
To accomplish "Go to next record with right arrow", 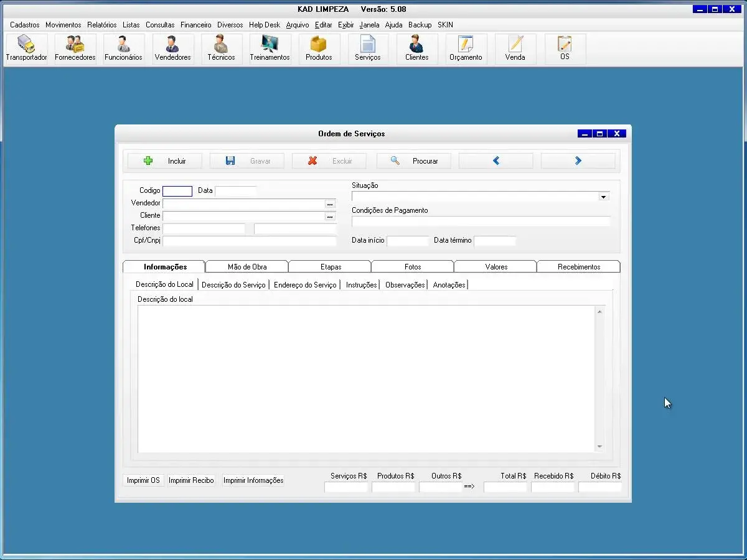I will [x=578, y=161].
